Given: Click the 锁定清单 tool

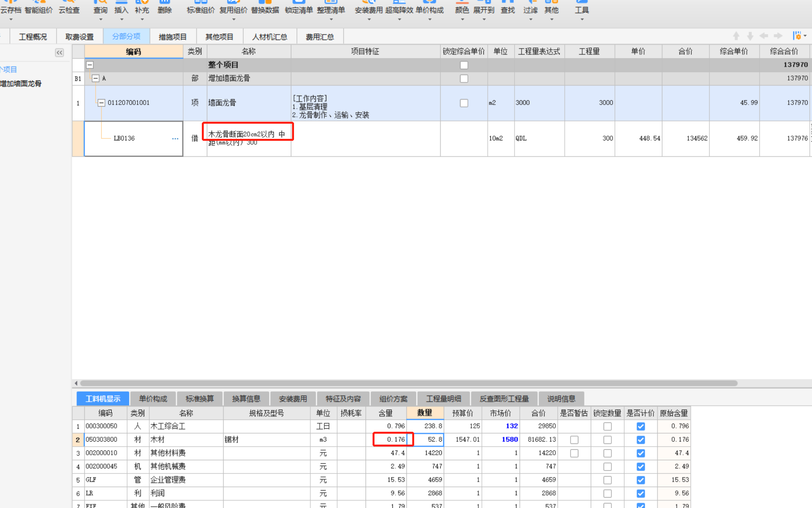Looking at the screenshot, I should pos(299,8).
